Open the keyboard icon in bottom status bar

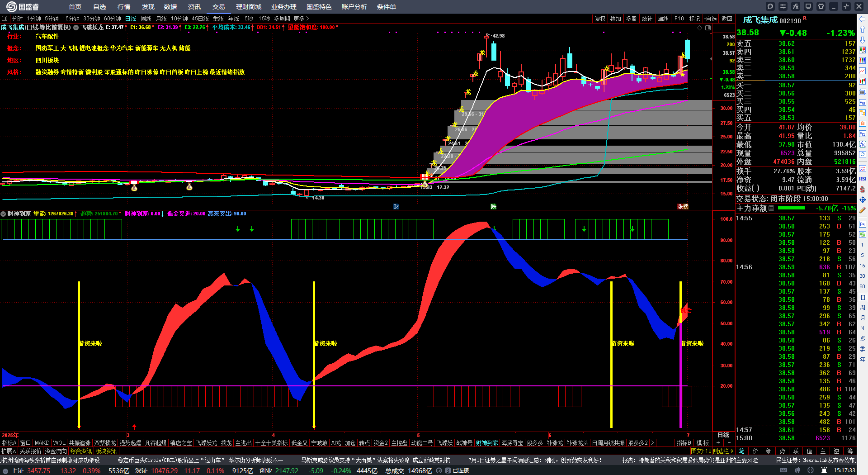click(x=783, y=470)
